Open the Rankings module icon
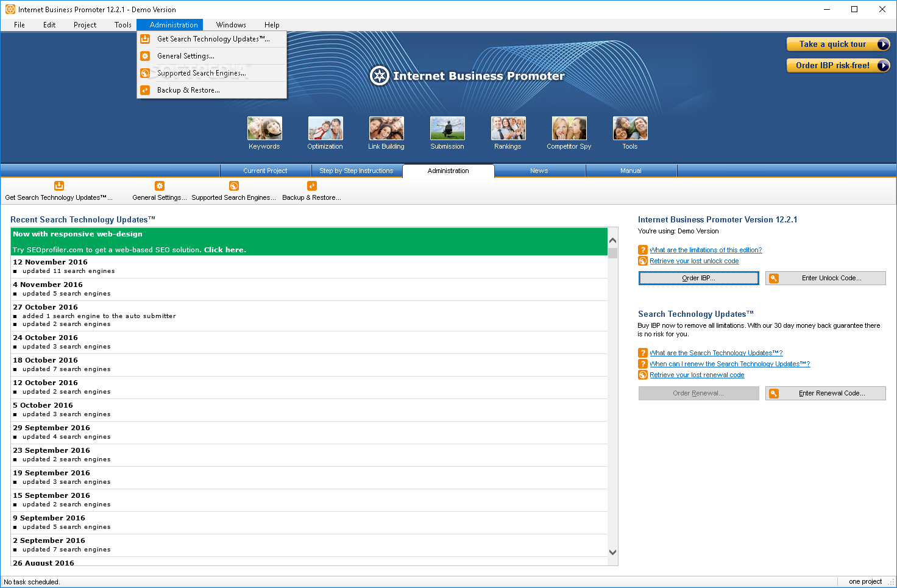 pos(508,129)
